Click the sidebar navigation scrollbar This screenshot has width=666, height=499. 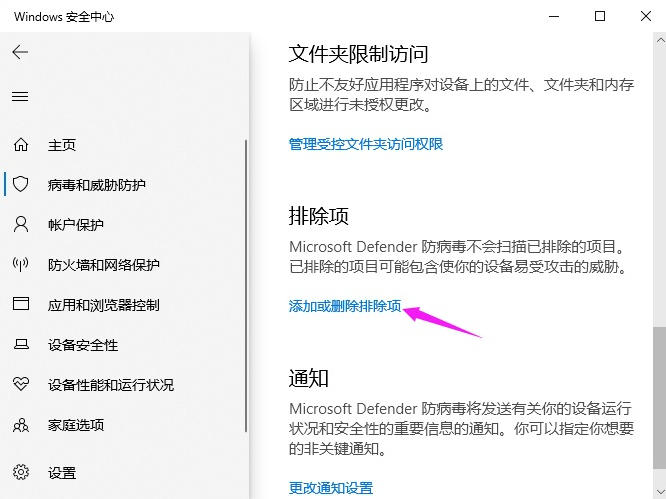point(246,280)
